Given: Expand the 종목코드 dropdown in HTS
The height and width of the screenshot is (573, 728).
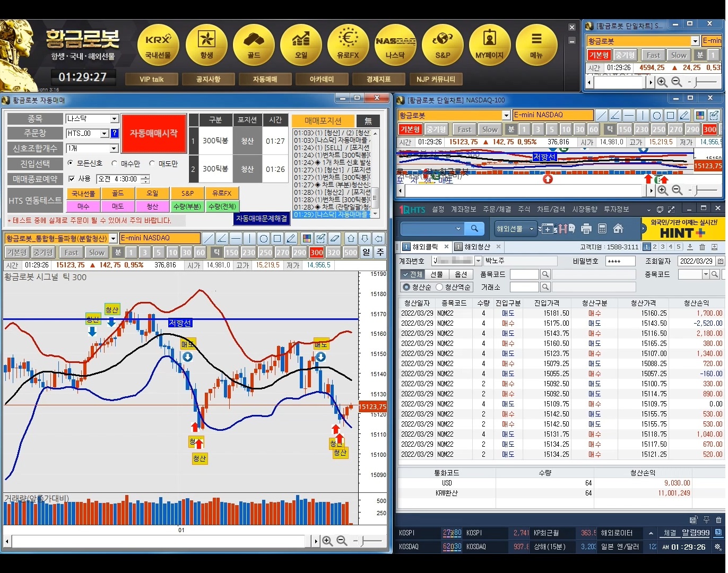Looking at the screenshot, I should [x=706, y=274].
